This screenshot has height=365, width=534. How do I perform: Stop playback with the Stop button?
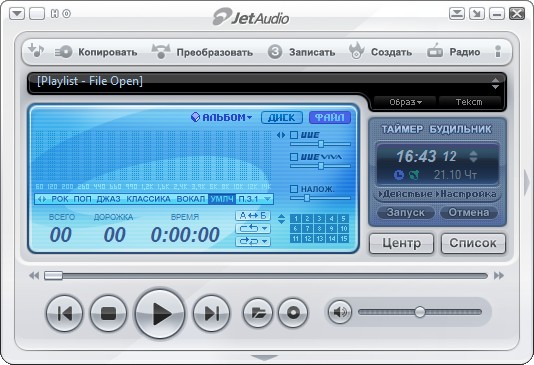108,314
